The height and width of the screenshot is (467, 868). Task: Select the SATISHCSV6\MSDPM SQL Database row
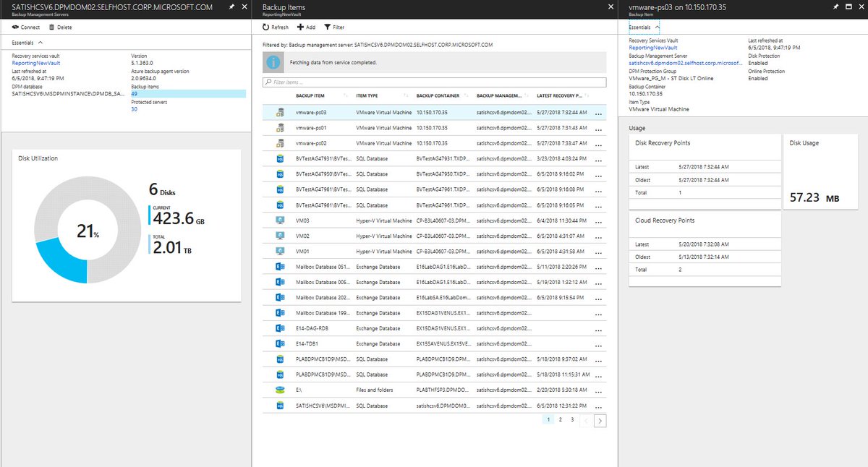pyautogui.click(x=434, y=406)
